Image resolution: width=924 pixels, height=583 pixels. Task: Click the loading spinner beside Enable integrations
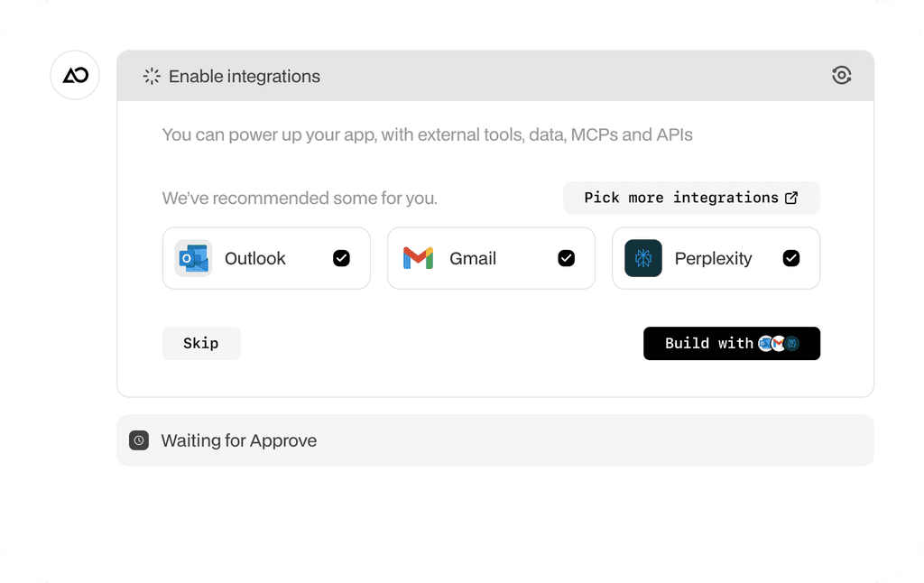[151, 76]
